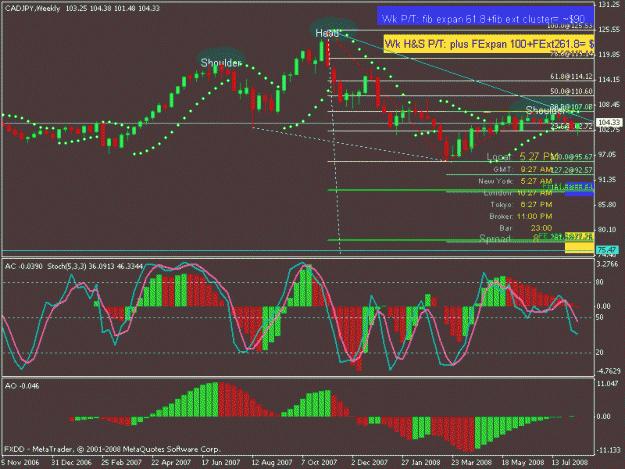
Task: Click the AC -0.0390 Stoch(5,3,3) indicator label
Action: [x=73, y=266]
